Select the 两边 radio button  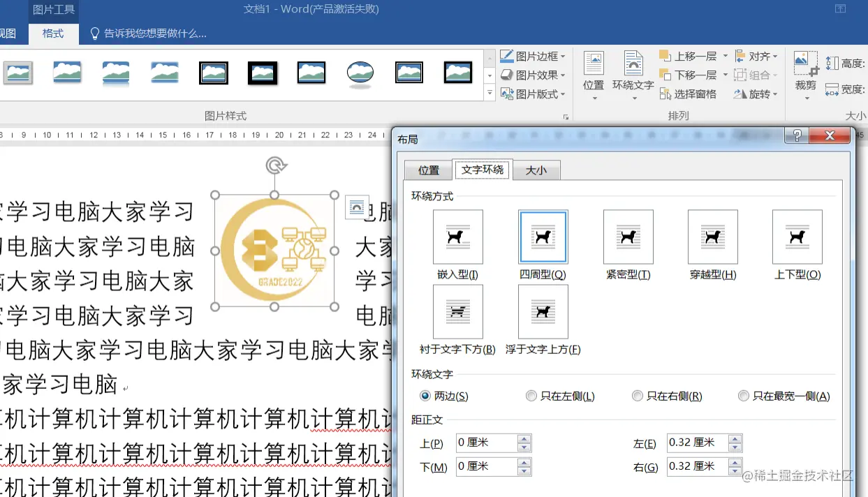[425, 396]
